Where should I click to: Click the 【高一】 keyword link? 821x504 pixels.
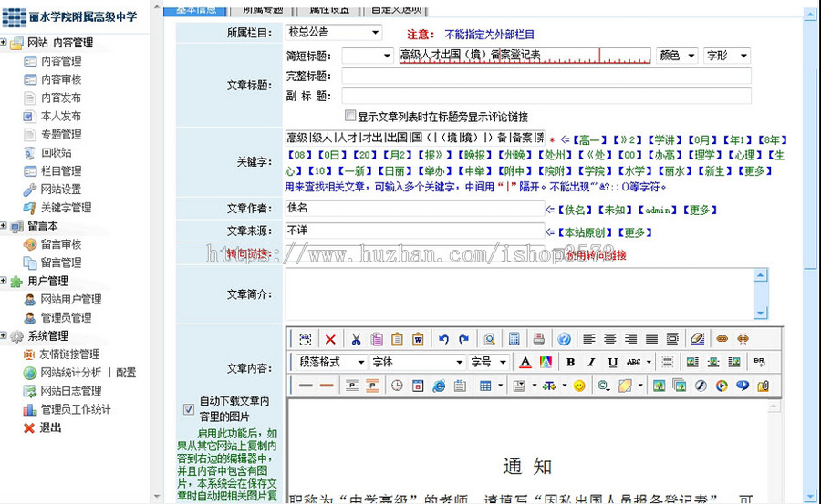point(589,139)
